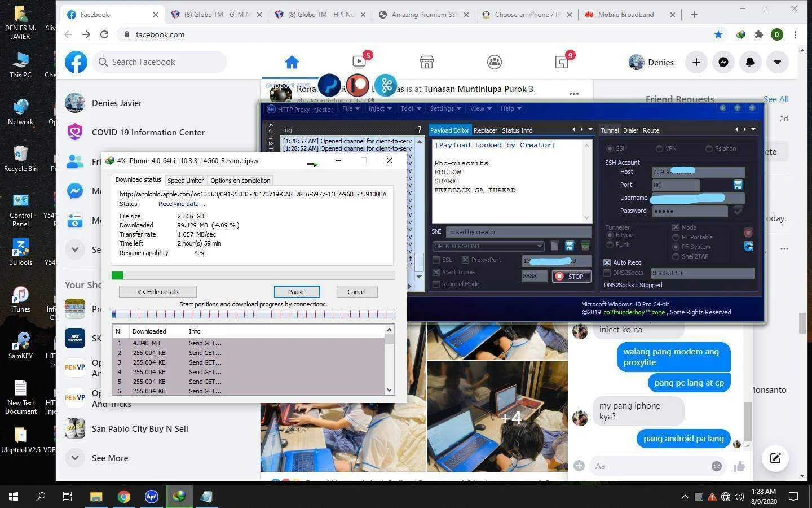Switch to the Speed Limiter tab

(186, 181)
